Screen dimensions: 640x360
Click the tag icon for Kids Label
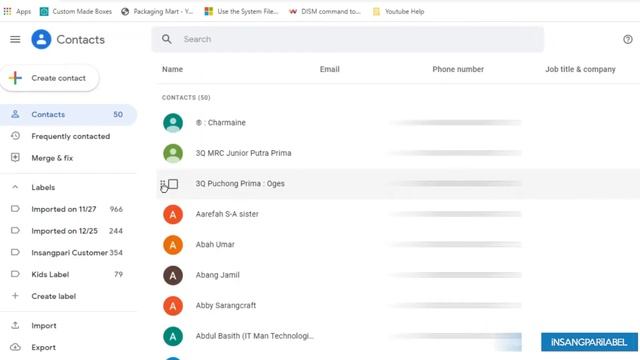(x=15, y=274)
